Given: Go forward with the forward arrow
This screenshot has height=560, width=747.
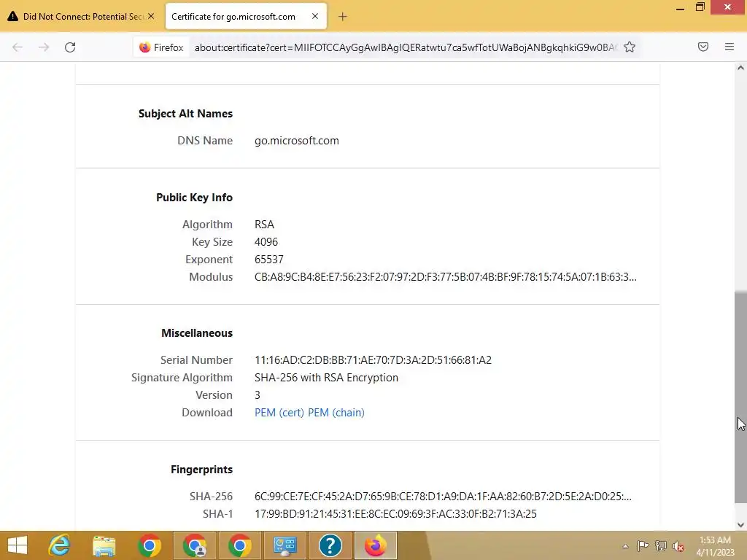Looking at the screenshot, I should pos(44,47).
